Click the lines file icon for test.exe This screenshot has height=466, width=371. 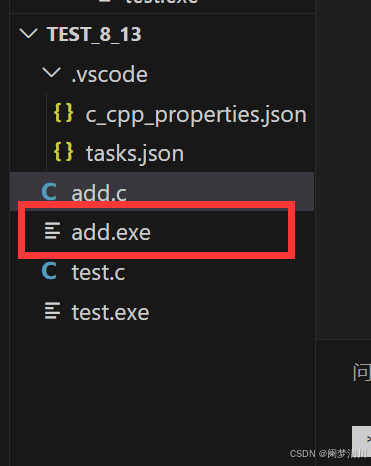pyautogui.click(x=53, y=311)
